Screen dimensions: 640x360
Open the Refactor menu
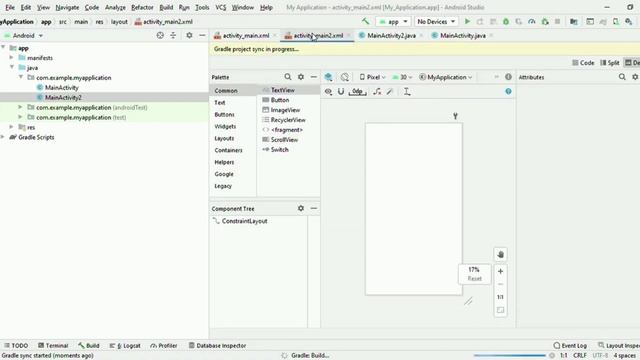point(142,7)
